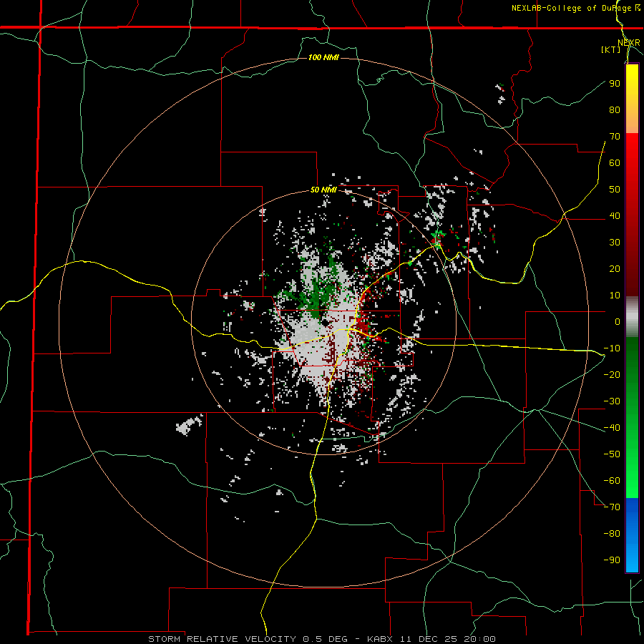Click the 90 value on color scale
Viewport: 644px width, 644px height.
615,84
